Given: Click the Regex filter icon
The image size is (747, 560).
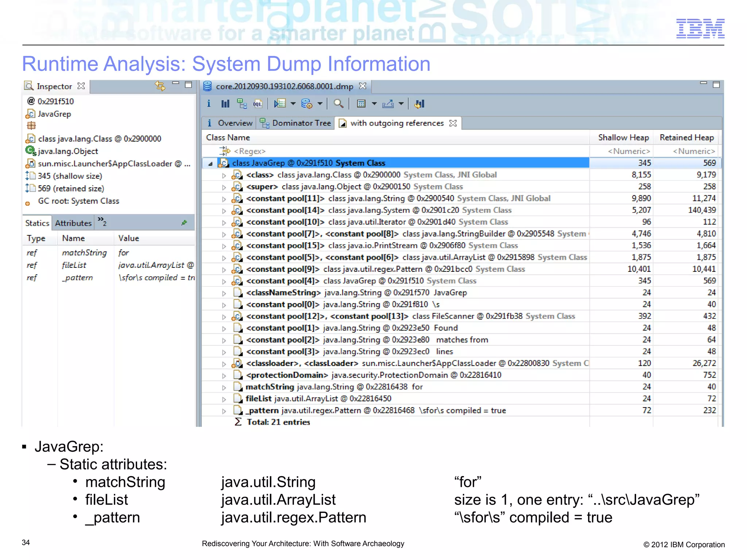Looking at the screenshot, I should click(225, 151).
